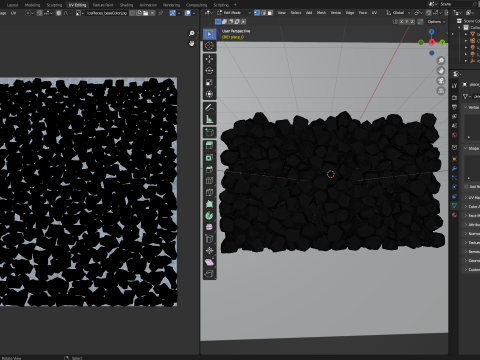This screenshot has width=480, height=360.
Task: Toggle the Add Rest Position checkbox
Action: click(x=467, y=187)
